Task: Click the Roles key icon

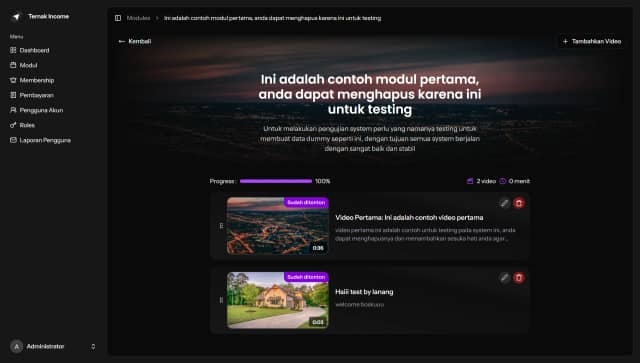Action: point(13,125)
